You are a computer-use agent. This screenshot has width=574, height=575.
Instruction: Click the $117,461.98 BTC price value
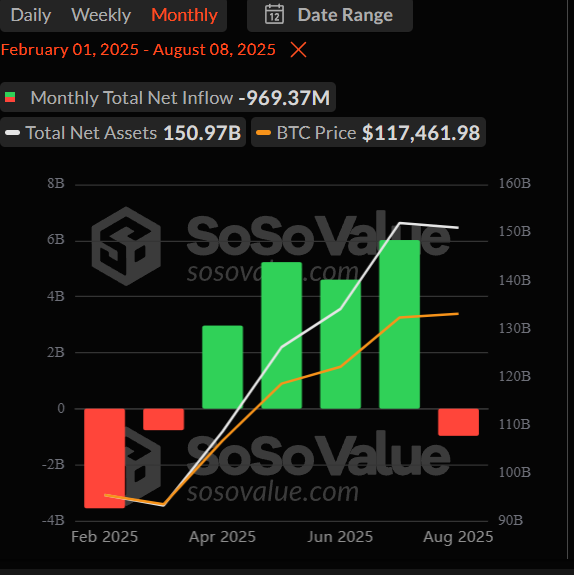[421, 133]
